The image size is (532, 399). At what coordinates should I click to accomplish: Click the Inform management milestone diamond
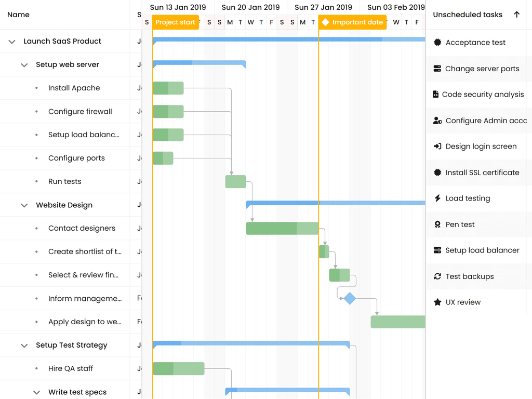coord(350,298)
